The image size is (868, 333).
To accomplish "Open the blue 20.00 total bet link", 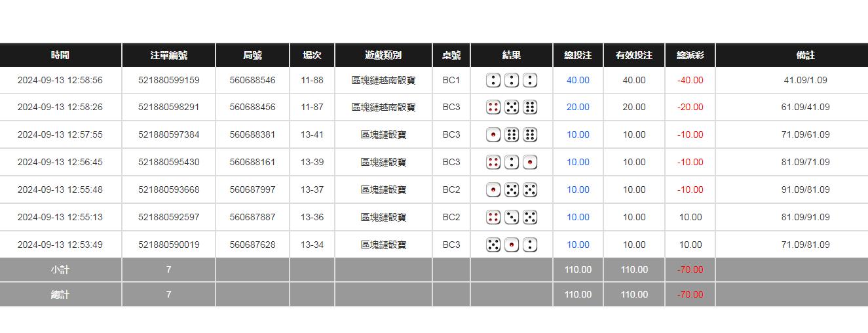I will pos(578,107).
